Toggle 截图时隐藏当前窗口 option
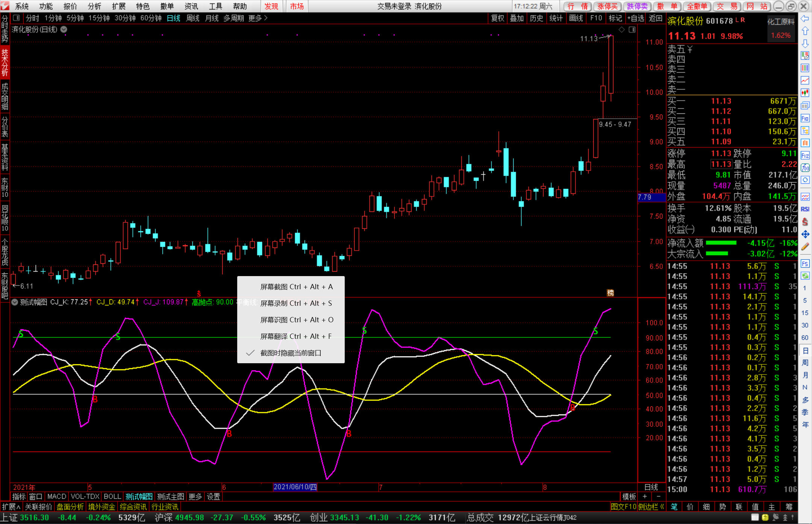The image size is (812, 524). click(x=291, y=353)
